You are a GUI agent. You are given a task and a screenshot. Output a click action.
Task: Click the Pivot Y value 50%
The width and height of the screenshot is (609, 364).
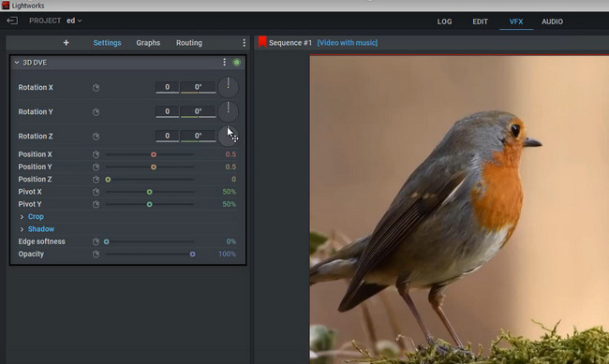tap(230, 204)
